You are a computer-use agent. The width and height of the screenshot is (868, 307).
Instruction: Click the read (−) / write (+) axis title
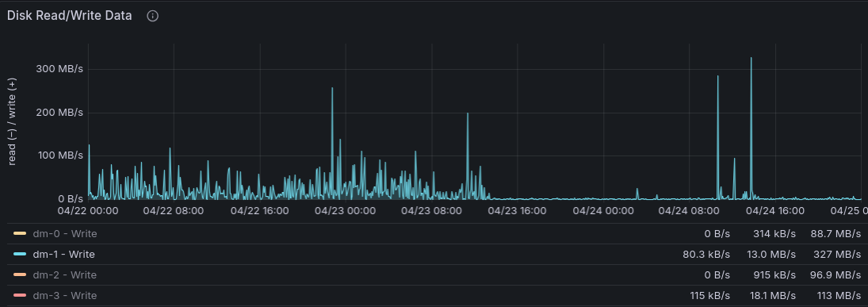(13, 121)
